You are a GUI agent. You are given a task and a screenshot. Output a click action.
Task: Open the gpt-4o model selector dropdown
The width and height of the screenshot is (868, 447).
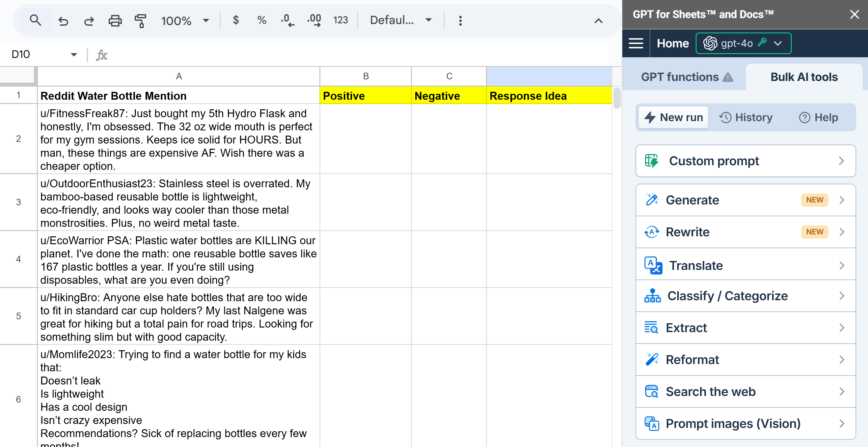pyautogui.click(x=743, y=43)
